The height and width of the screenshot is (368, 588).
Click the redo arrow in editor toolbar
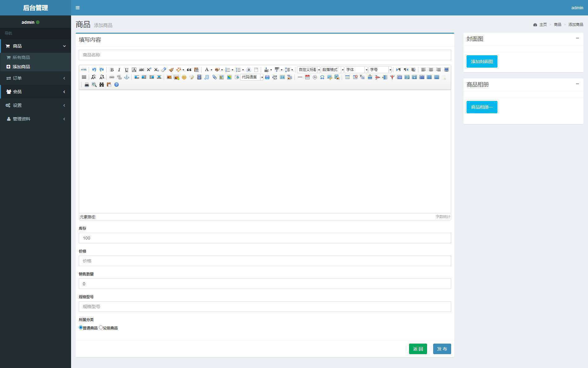point(102,70)
